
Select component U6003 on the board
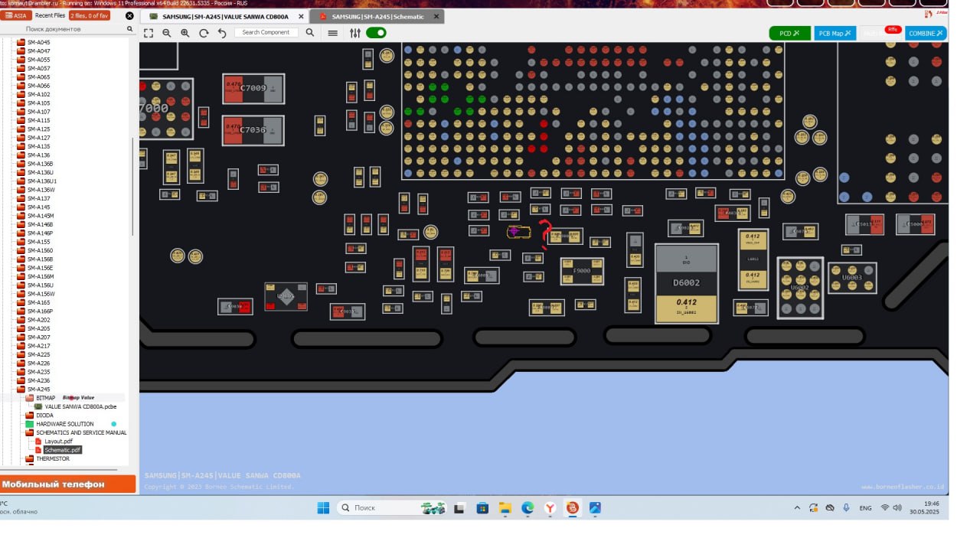[x=852, y=278]
